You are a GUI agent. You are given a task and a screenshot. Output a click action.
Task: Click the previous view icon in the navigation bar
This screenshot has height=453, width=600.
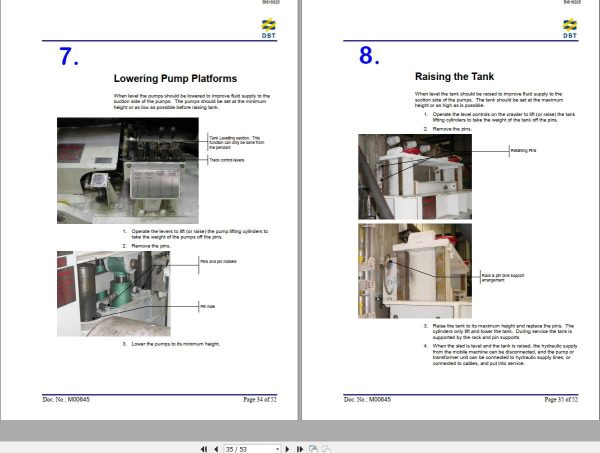[x=313, y=448]
